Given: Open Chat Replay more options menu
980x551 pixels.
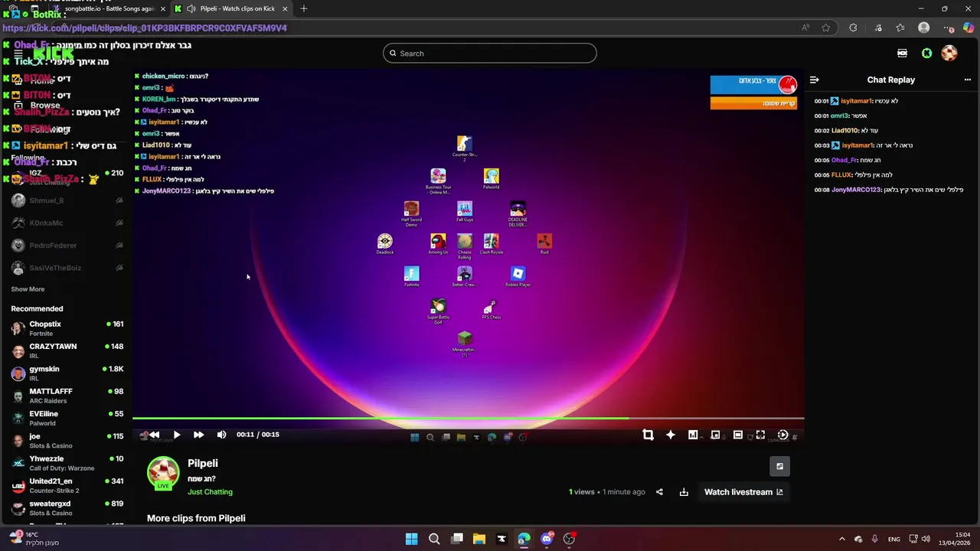Looking at the screenshot, I should 968,80.
